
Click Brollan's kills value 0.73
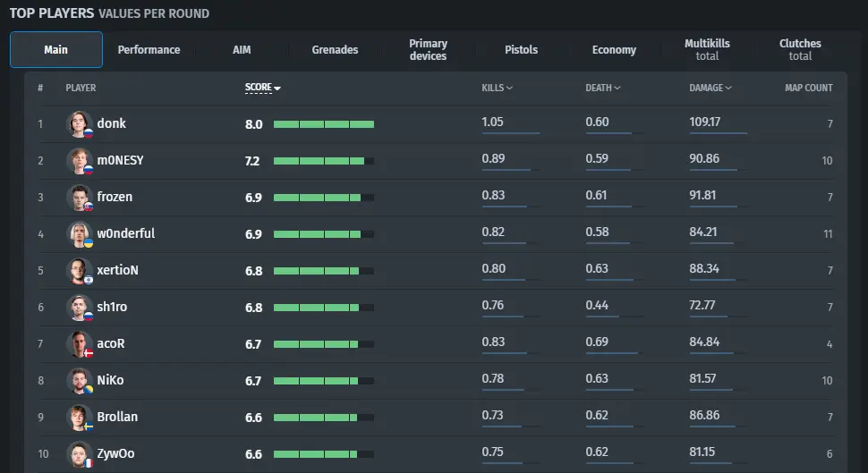(492, 415)
